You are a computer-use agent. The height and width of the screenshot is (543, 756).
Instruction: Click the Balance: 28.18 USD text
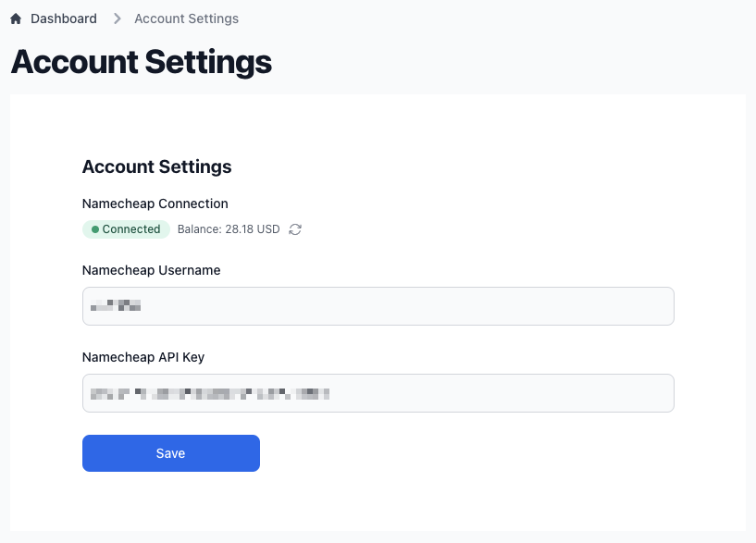pos(230,228)
